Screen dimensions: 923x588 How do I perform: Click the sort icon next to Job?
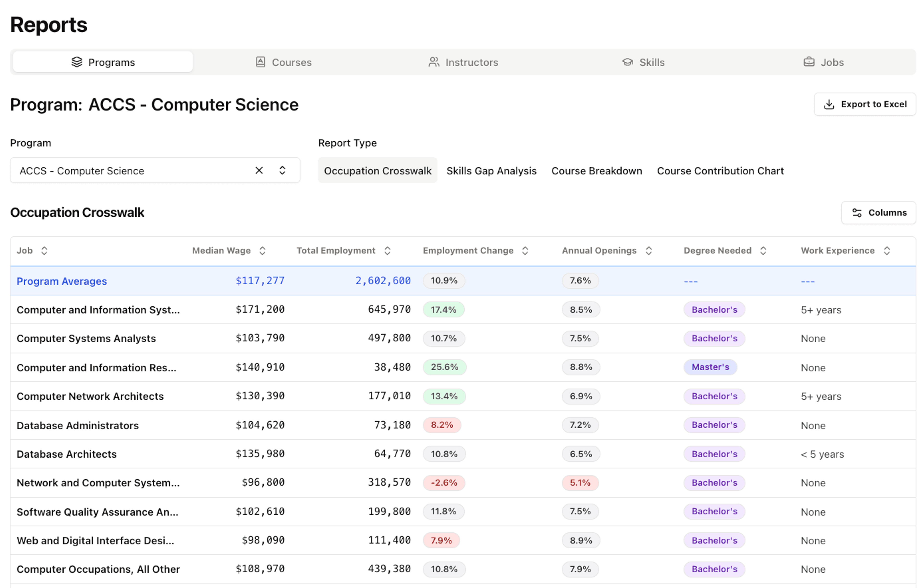coord(44,251)
